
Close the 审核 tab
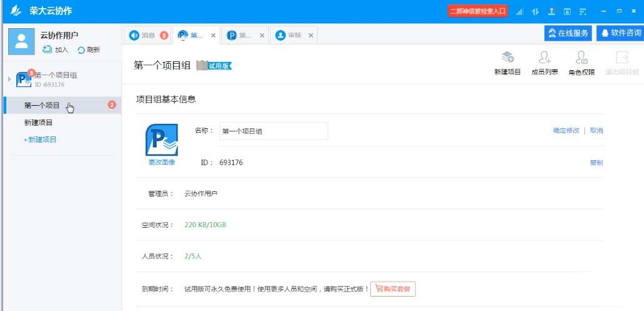(x=311, y=36)
